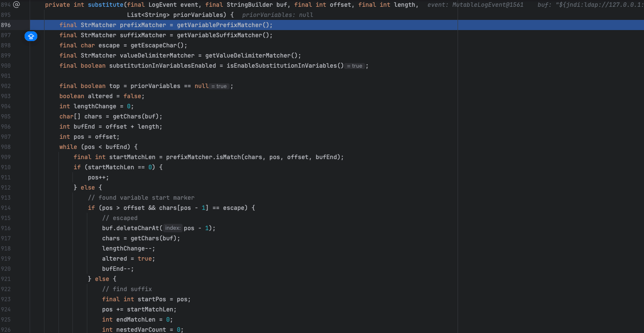Viewport: 644px width, 333px height.
Task: Click the isMatch call on line 909
Action: (226, 157)
